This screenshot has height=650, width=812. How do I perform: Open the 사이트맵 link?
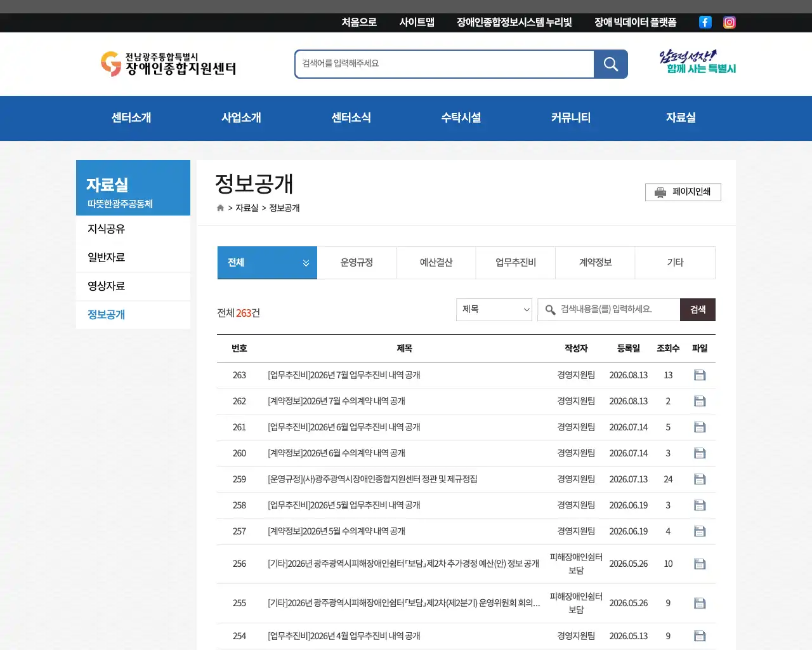click(417, 22)
